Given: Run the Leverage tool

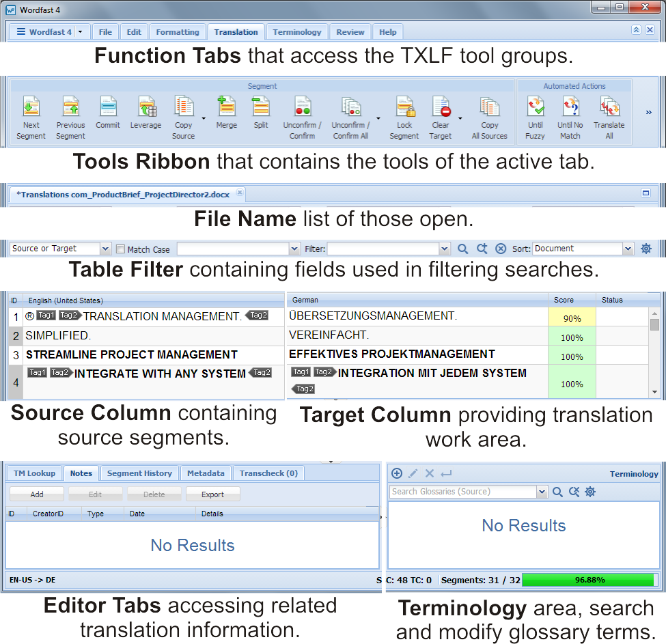Looking at the screenshot, I should pyautogui.click(x=145, y=113).
